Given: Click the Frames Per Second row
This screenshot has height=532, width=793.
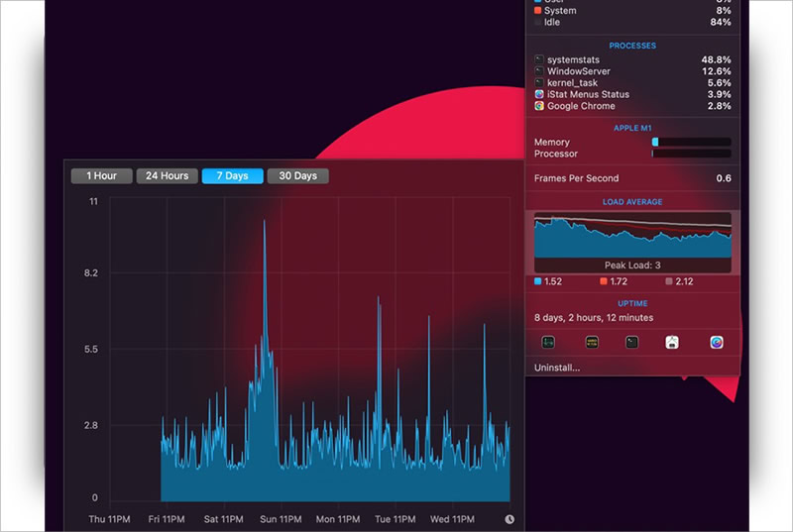Looking at the screenshot, I should [x=632, y=178].
